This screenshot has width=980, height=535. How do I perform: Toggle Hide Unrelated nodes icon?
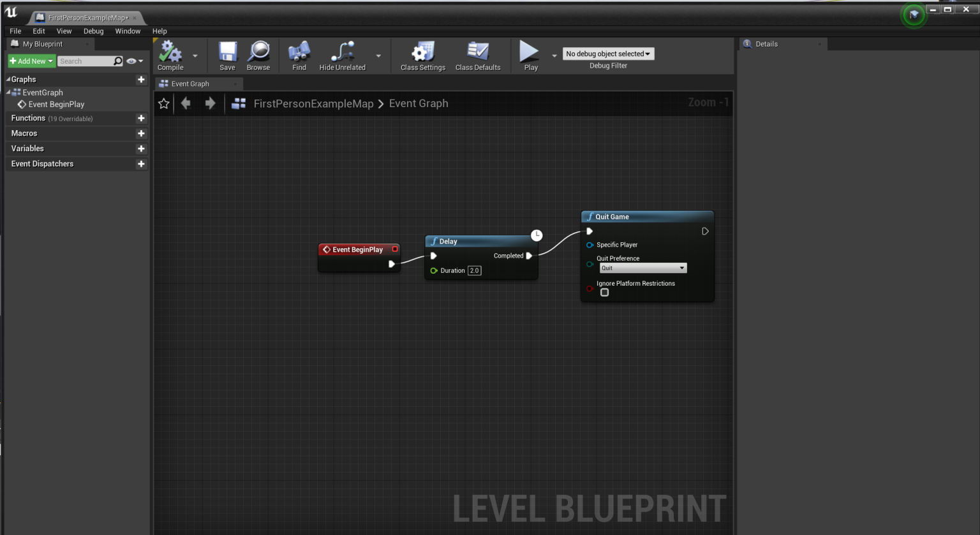(343, 52)
